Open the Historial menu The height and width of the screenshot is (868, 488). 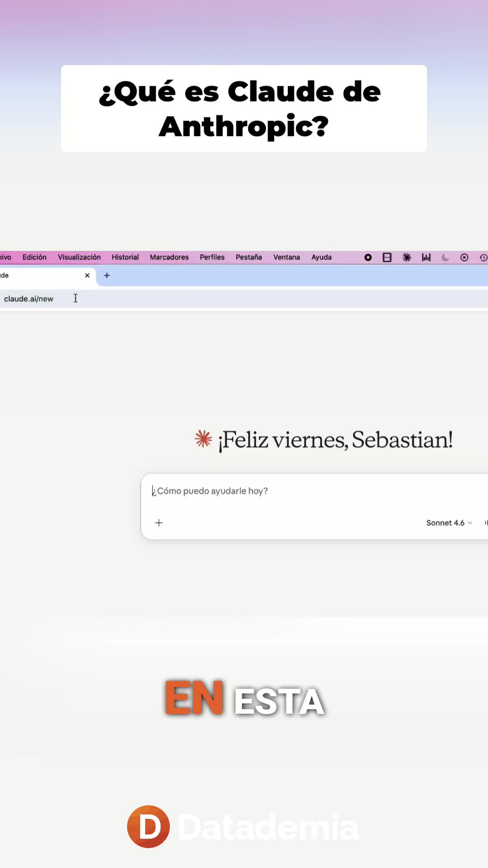[125, 257]
